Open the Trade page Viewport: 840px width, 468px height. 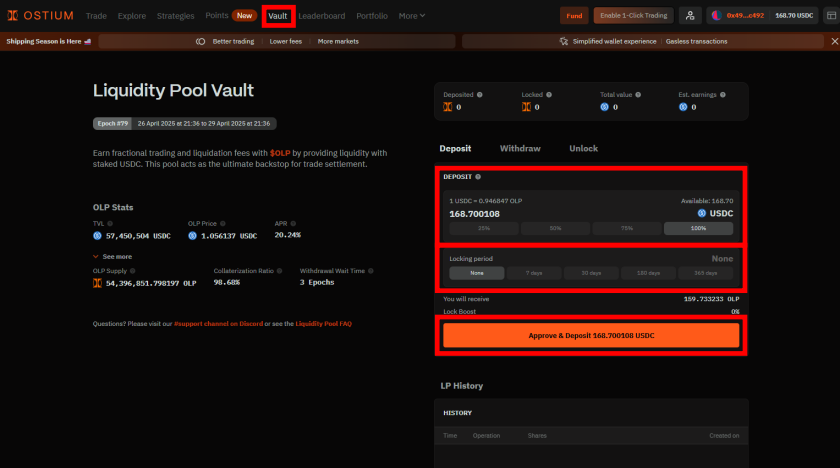pyautogui.click(x=96, y=16)
